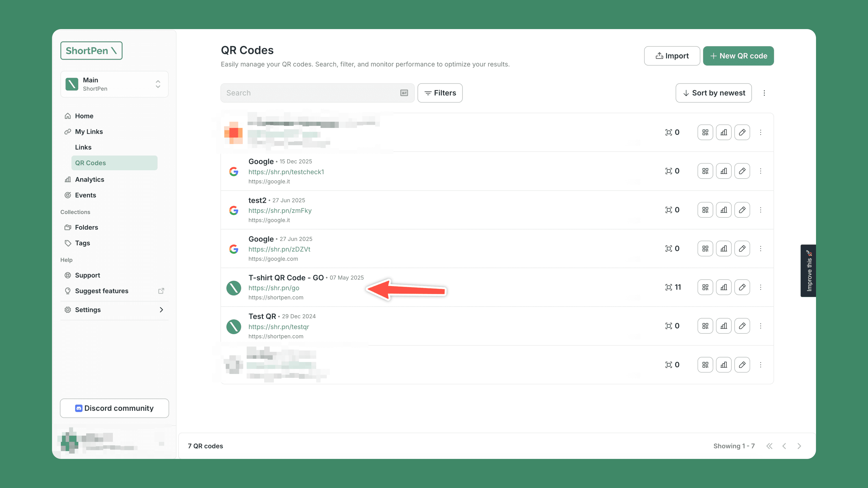Open Folders in Collections section
Screen dimensions: 868x488
(x=86, y=227)
